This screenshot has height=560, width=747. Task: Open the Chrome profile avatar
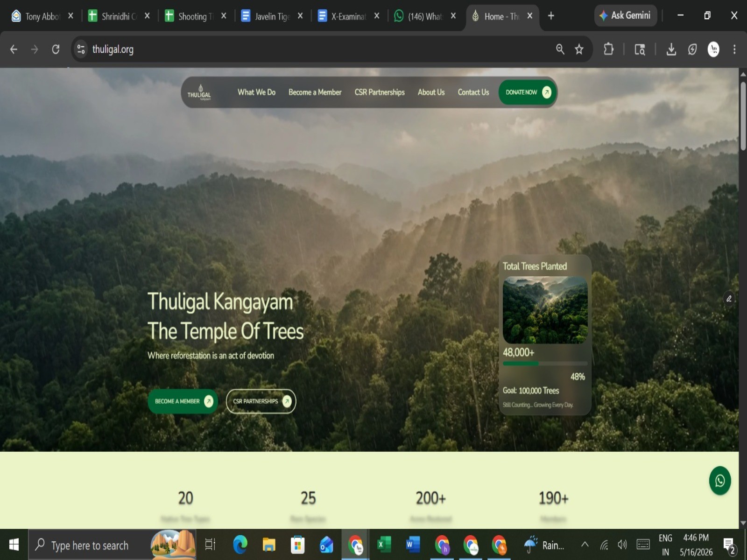point(713,49)
